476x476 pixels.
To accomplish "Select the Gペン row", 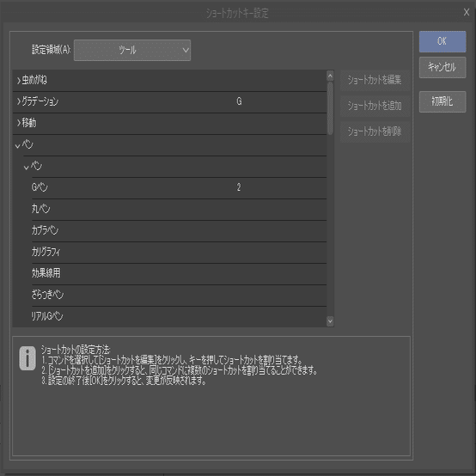I will tap(179, 188).
